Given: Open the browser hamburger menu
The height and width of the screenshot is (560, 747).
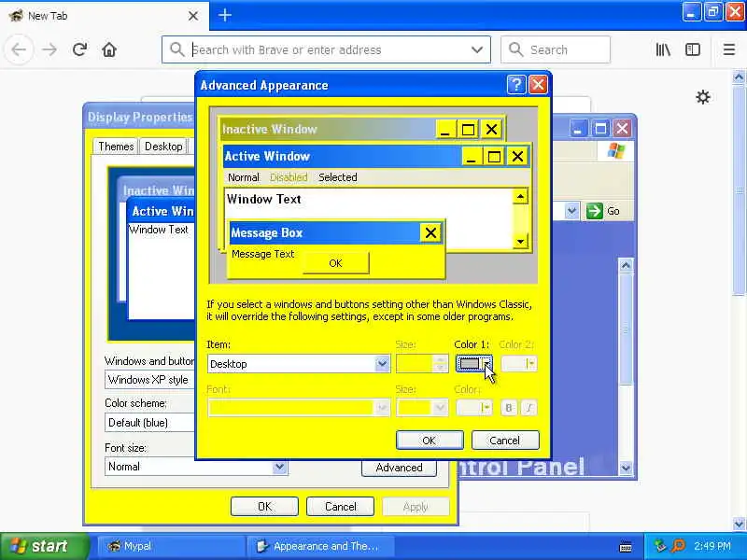Looking at the screenshot, I should (729, 49).
